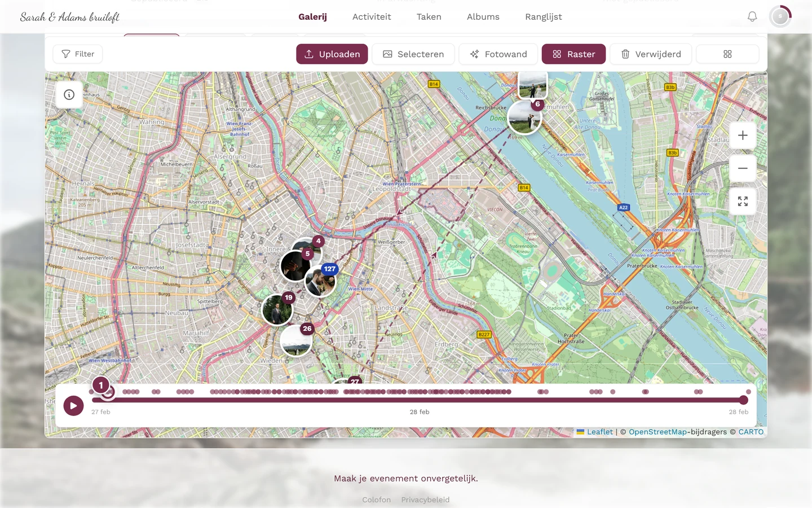Click the grid layout icon button
This screenshot has width=812, height=508.
point(727,54)
